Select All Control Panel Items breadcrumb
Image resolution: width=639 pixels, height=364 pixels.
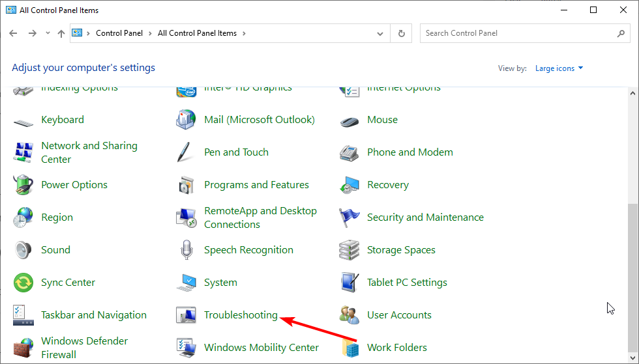pyautogui.click(x=198, y=33)
